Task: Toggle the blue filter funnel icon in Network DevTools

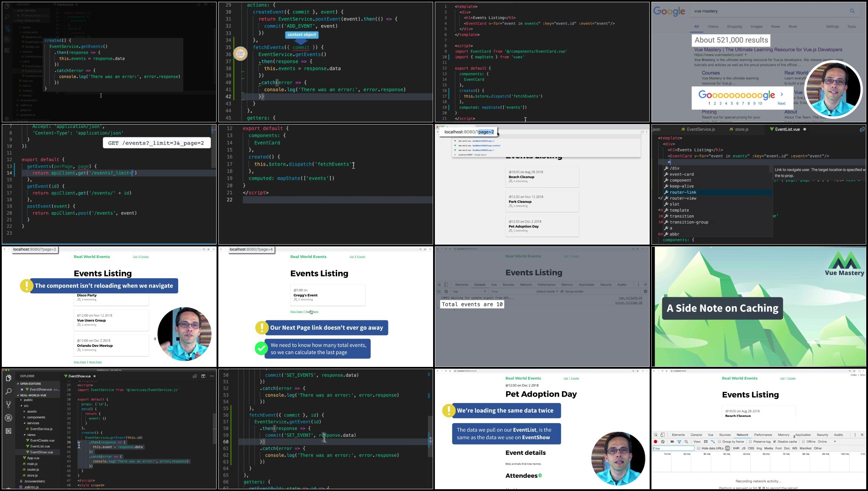Action: 679,442
